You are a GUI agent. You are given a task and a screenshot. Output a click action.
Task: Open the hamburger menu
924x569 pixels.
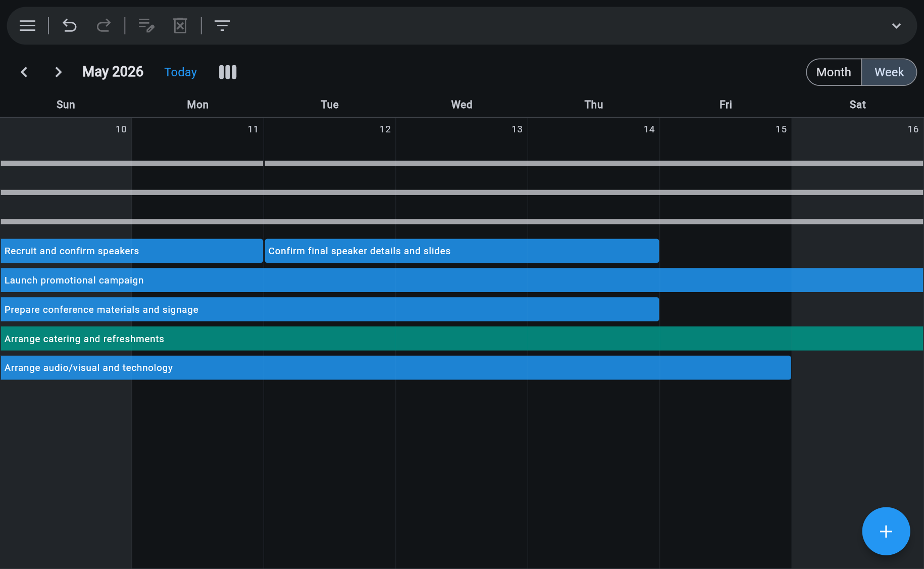pos(27,25)
